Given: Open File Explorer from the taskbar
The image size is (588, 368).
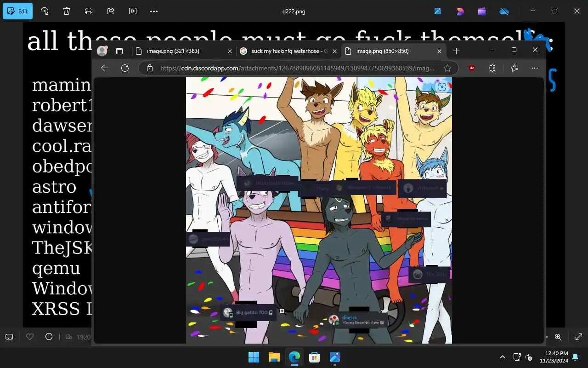Looking at the screenshot, I should click(274, 357).
